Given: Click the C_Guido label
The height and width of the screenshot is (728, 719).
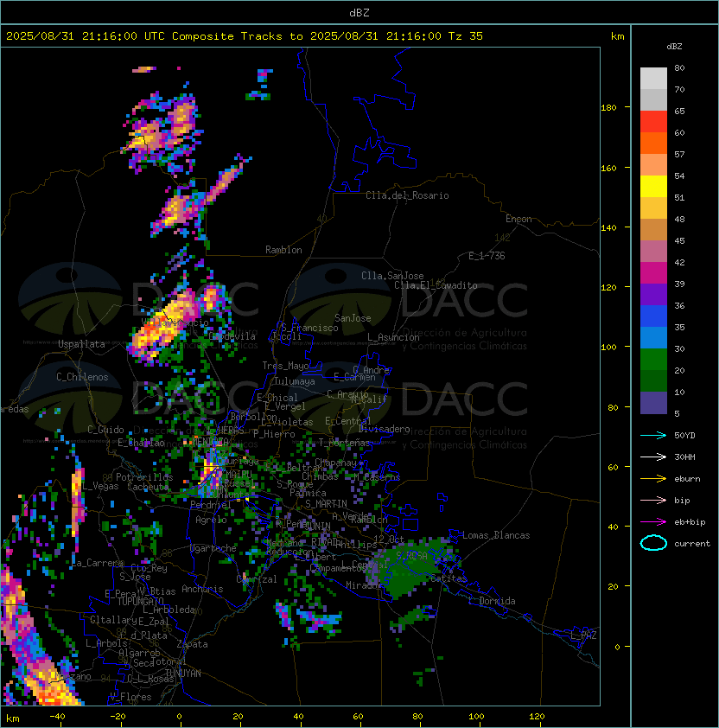Looking at the screenshot, I should click(x=105, y=430).
